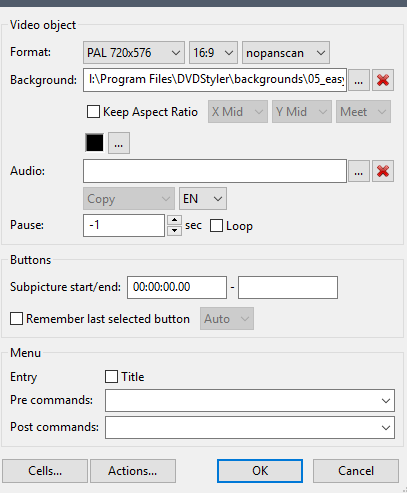
Task: Clear the Background file with red X
Action: pyautogui.click(x=383, y=80)
